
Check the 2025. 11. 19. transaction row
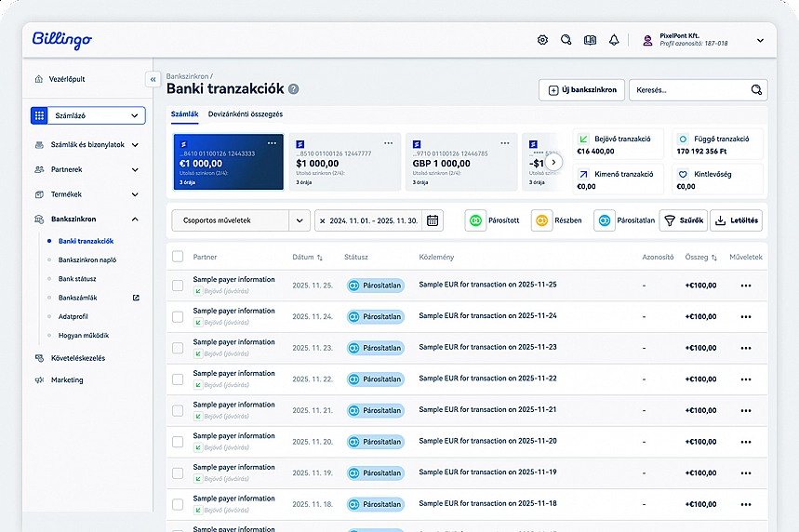tap(178, 472)
